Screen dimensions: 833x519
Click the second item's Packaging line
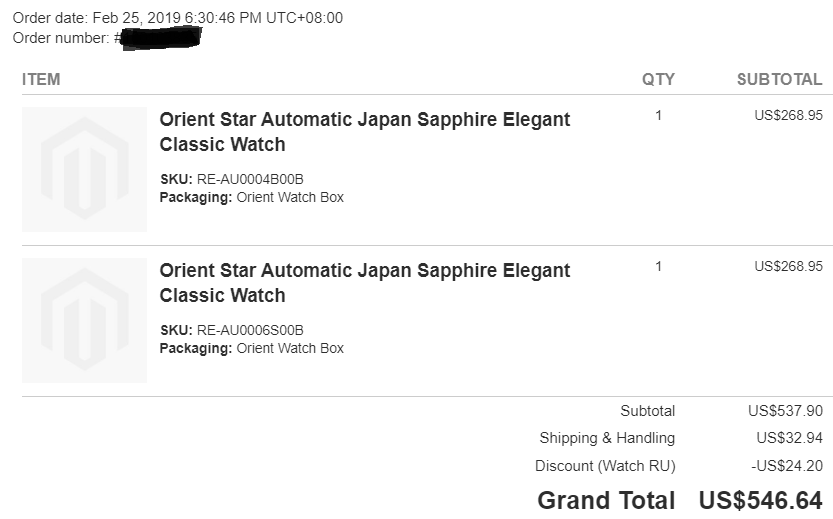click(252, 348)
